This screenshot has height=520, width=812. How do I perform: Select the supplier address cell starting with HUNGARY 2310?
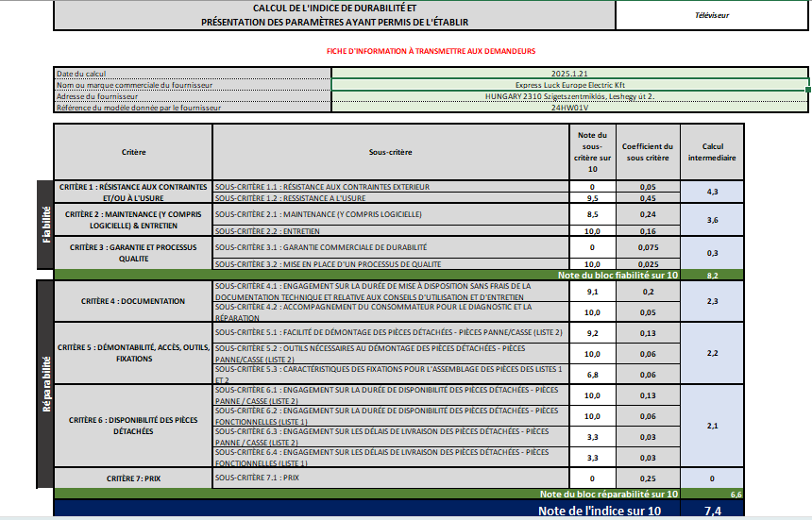point(569,96)
